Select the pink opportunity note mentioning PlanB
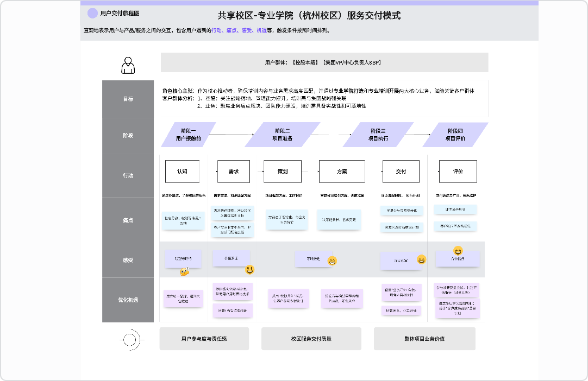Image resolution: width=588 pixels, height=381 pixels. [342, 298]
